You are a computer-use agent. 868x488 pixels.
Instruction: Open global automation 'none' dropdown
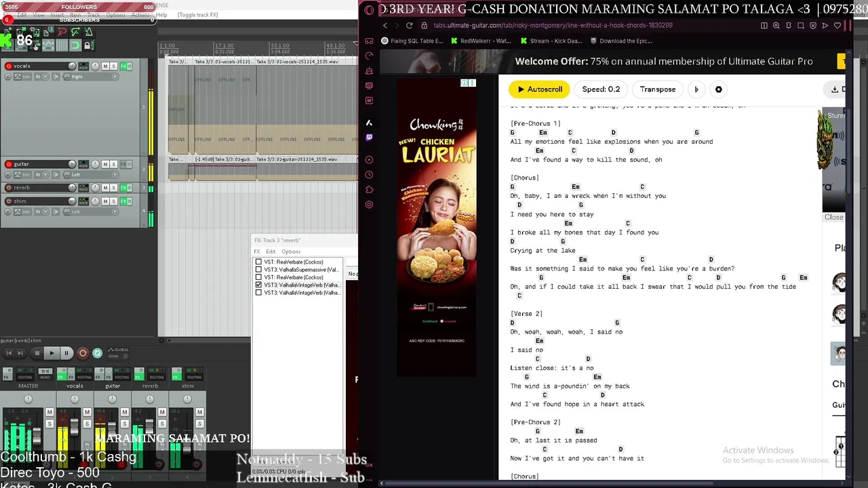click(x=118, y=357)
